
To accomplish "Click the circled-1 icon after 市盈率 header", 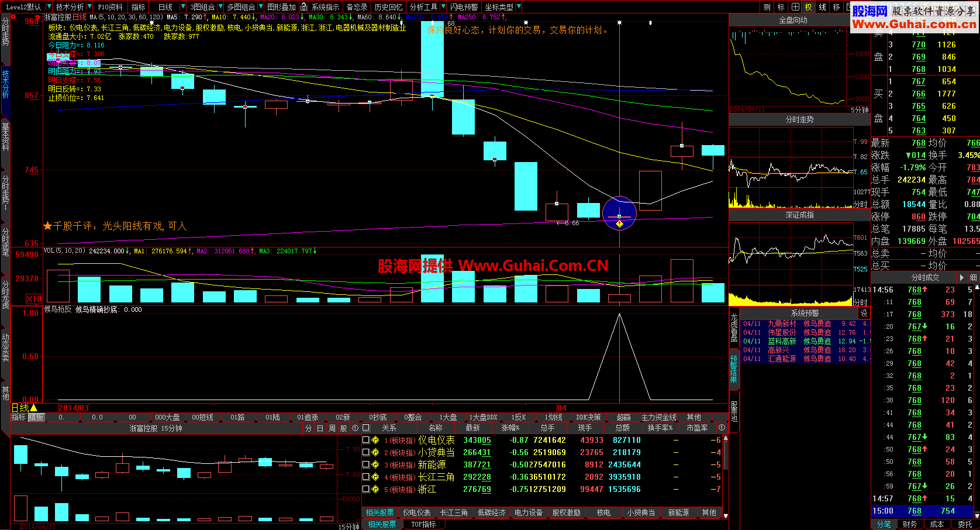I will (722, 428).
